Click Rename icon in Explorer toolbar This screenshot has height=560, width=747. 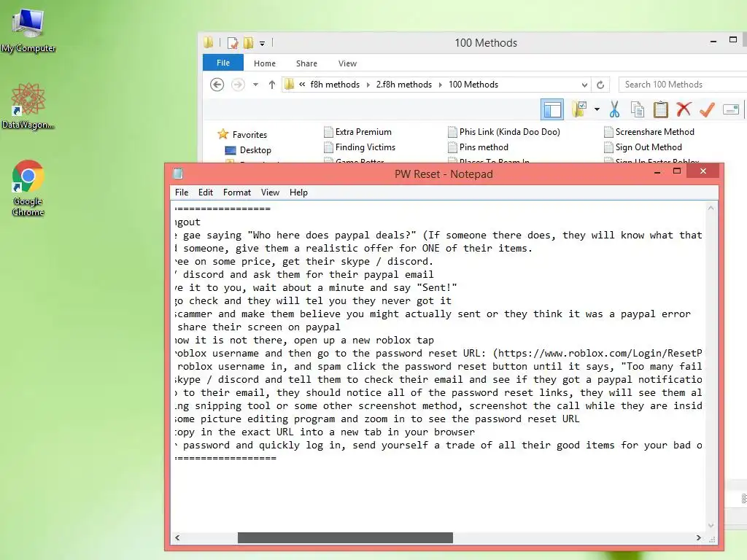tap(731, 109)
